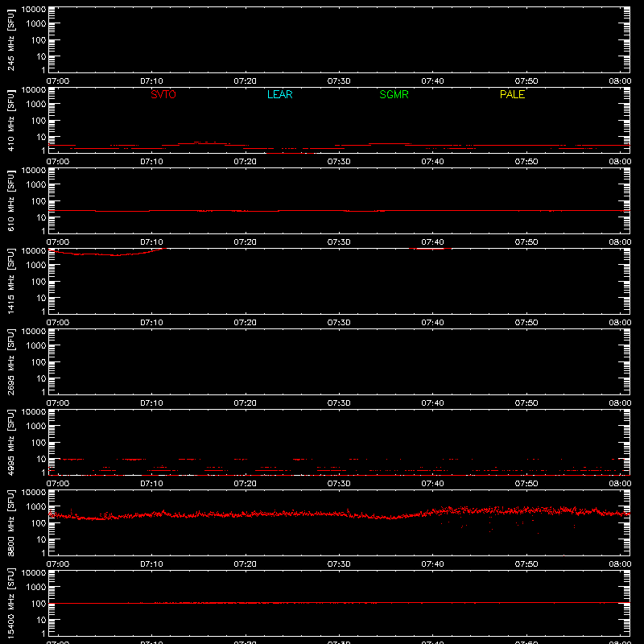Click 07:30 time label under 8800 MHz plot
Viewport: 644px width, 644px height.
(x=339, y=564)
